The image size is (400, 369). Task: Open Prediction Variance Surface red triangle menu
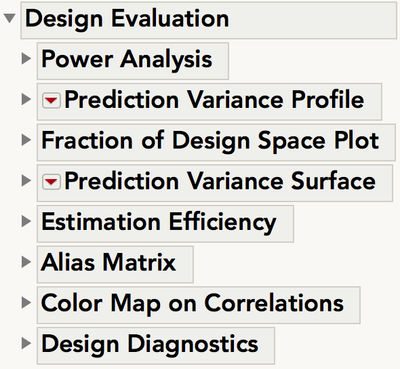click(x=51, y=182)
